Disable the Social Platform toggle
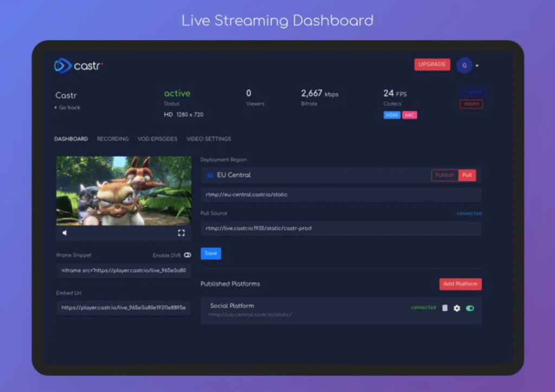Viewport: 555px width, 392px height. coord(470,308)
